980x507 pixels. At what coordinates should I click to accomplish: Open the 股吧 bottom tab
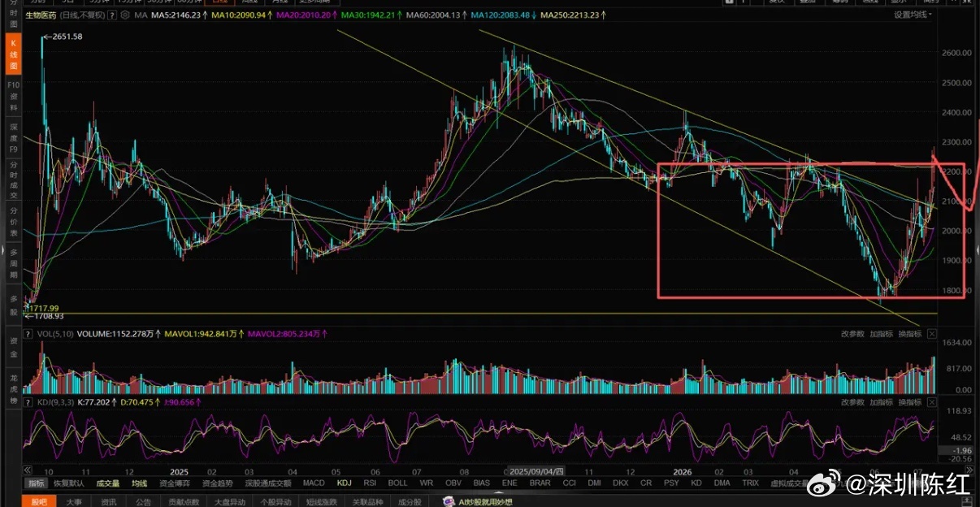(x=39, y=502)
